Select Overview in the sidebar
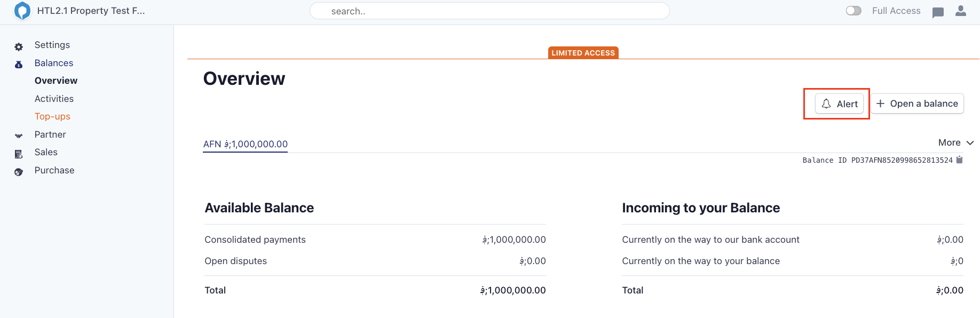Image resolution: width=980 pixels, height=318 pixels. [56, 81]
